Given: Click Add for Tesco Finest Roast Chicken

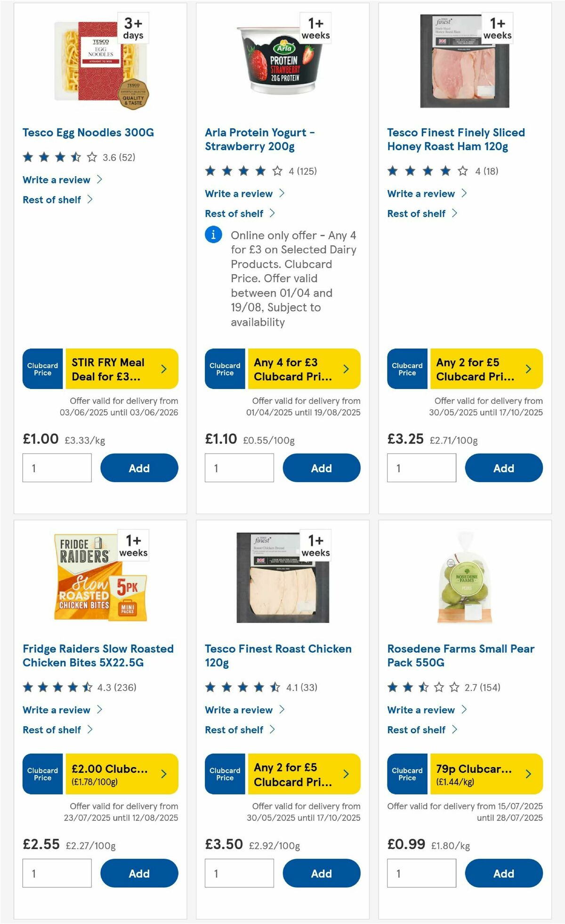Looking at the screenshot, I should 322,873.
